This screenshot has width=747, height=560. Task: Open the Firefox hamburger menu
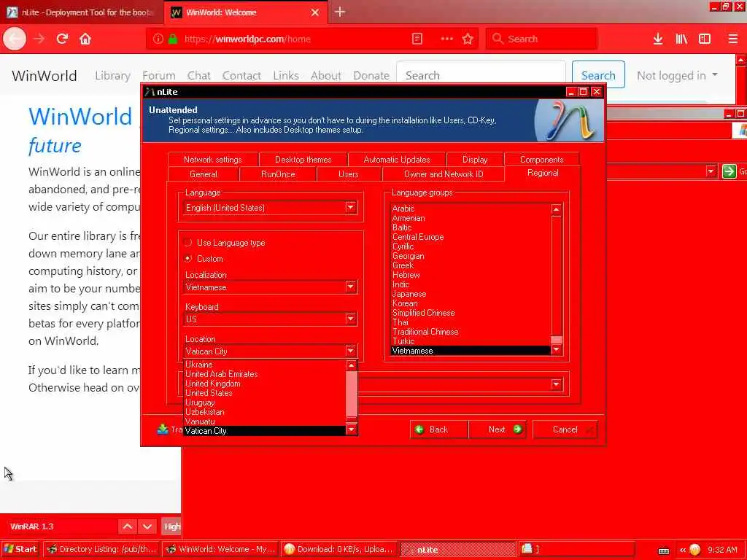733,39
